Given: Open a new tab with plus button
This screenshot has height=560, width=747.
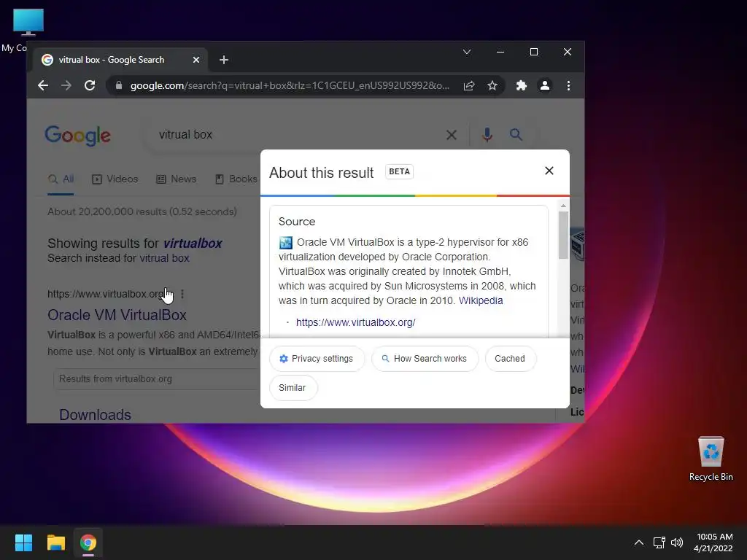Looking at the screenshot, I should [x=224, y=60].
